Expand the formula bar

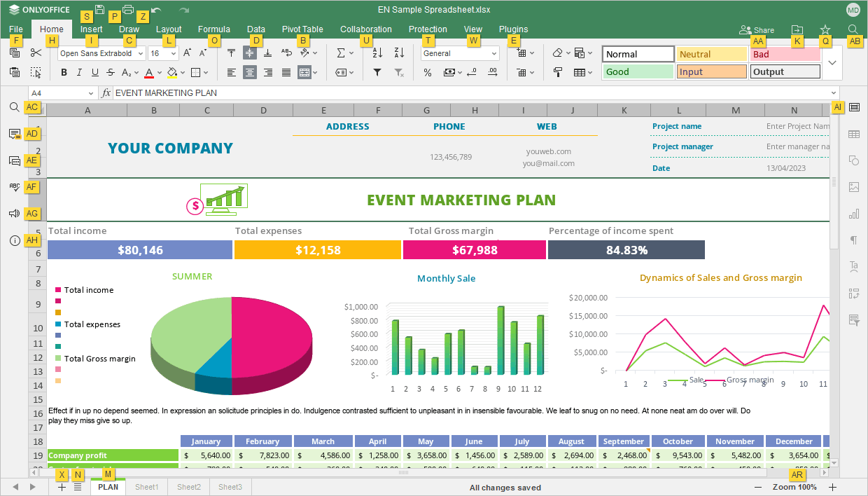[833, 93]
